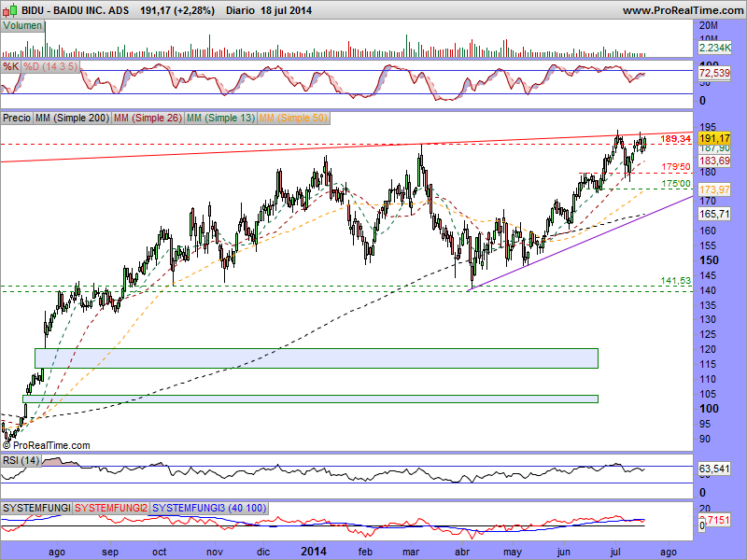Viewport: 747px width, 560px height.
Task: Click the yellow 191,17 price tag
Action: pos(714,138)
